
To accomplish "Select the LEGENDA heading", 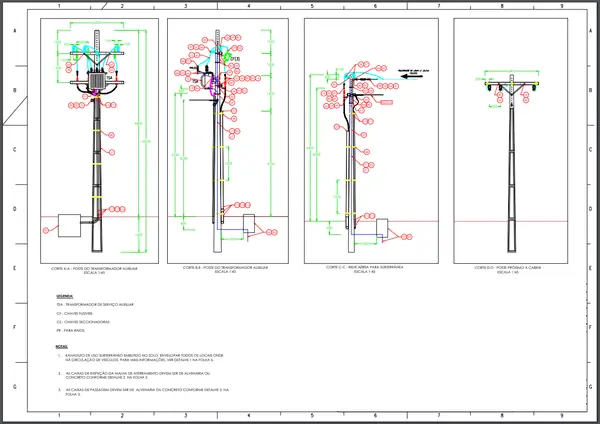I will tap(65, 297).
